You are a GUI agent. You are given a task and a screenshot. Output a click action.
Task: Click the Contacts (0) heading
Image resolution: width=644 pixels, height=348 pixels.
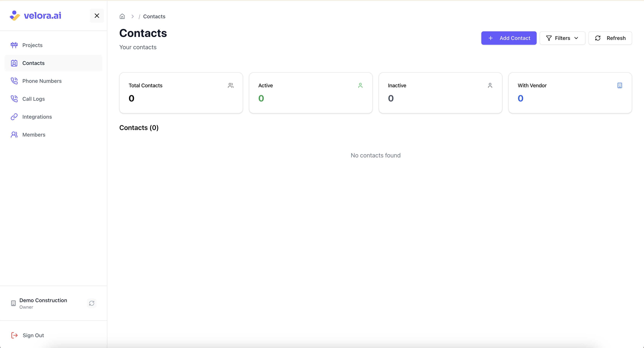139,128
